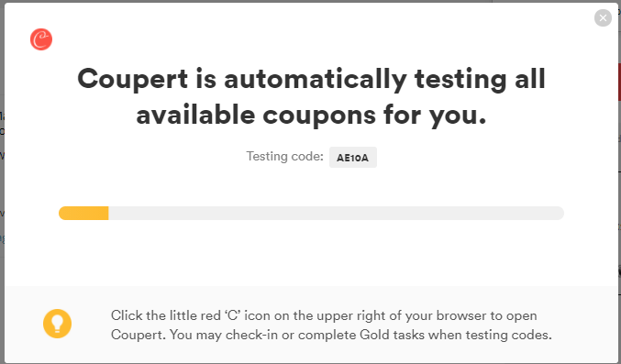Click the word 'coupons' in the heading

click(x=319, y=116)
